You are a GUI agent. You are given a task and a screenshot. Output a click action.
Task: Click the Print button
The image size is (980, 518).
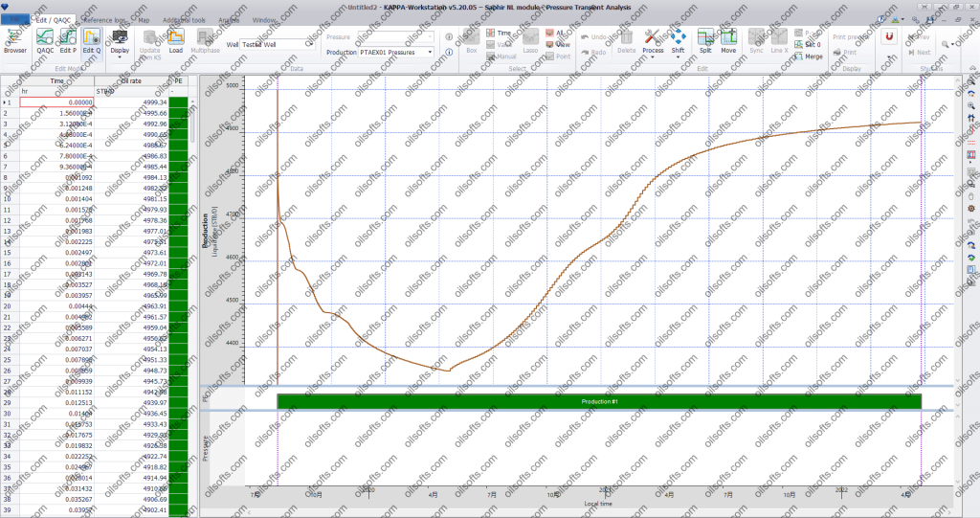845,53
